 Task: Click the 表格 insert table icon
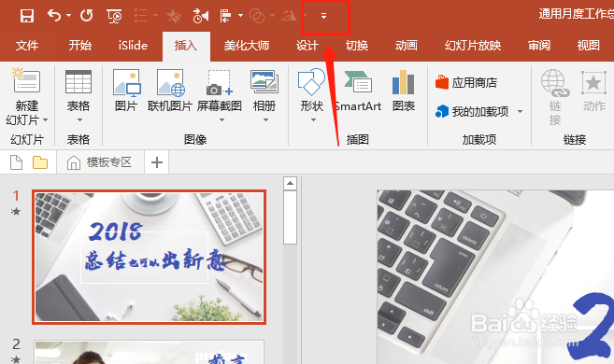(79, 82)
